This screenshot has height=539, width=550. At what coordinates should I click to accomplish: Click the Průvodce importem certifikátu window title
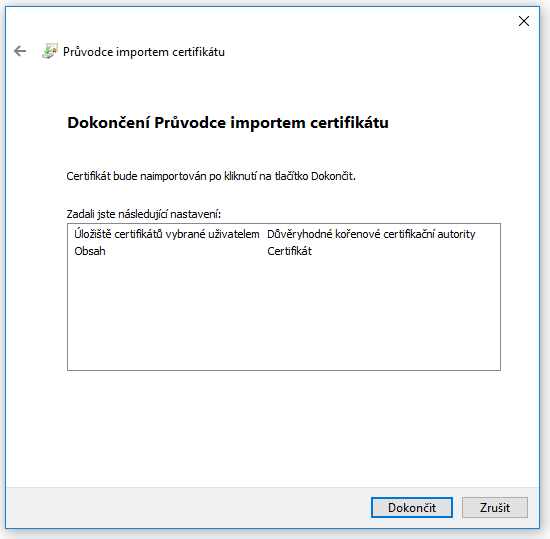point(144,52)
